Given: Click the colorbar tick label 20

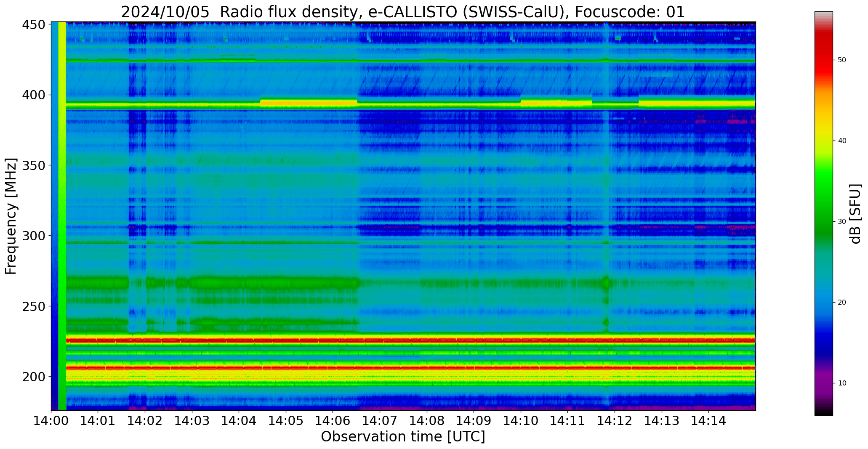Looking at the screenshot, I should 842,303.
